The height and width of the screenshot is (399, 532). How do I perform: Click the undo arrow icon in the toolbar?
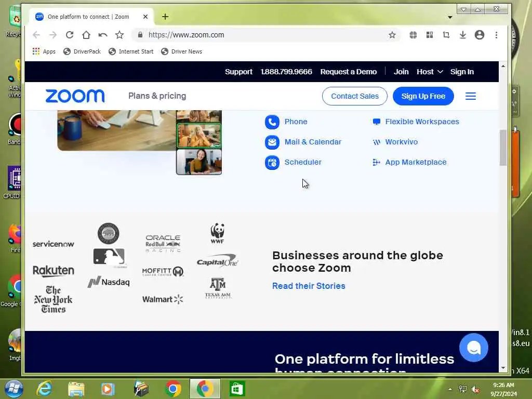point(103,35)
